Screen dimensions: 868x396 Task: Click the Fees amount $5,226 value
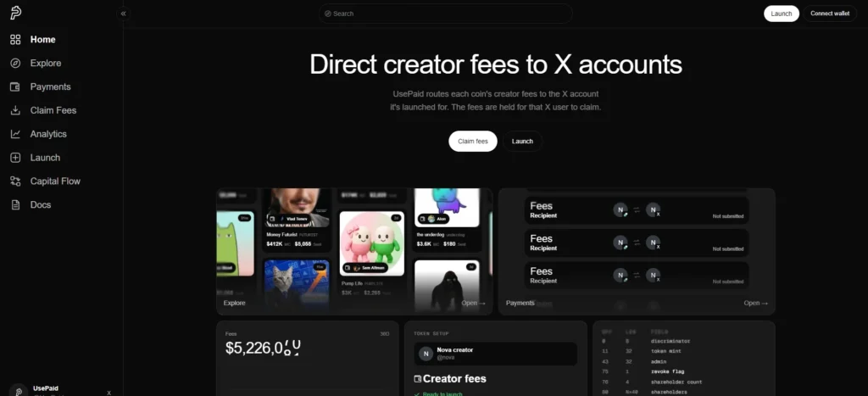263,348
